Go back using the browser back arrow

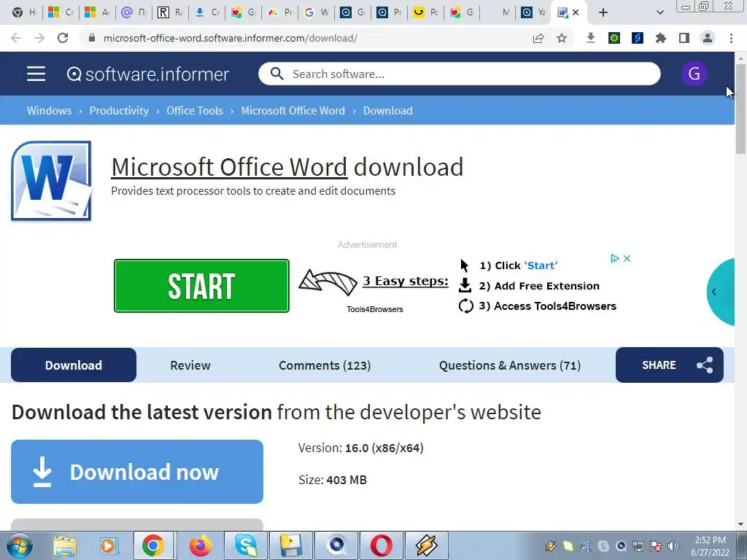16,38
